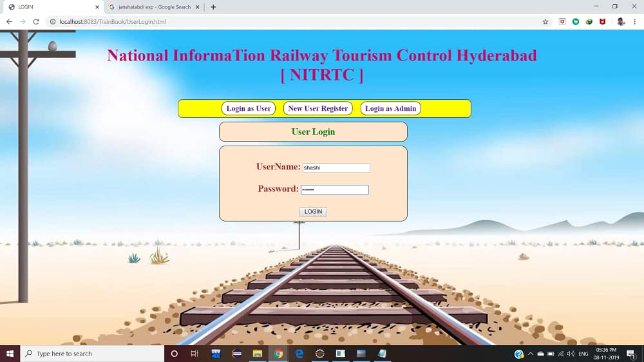The width and height of the screenshot is (644, 362).
Task: Select the LOGIN browser tab
Action: pos(52,7)
